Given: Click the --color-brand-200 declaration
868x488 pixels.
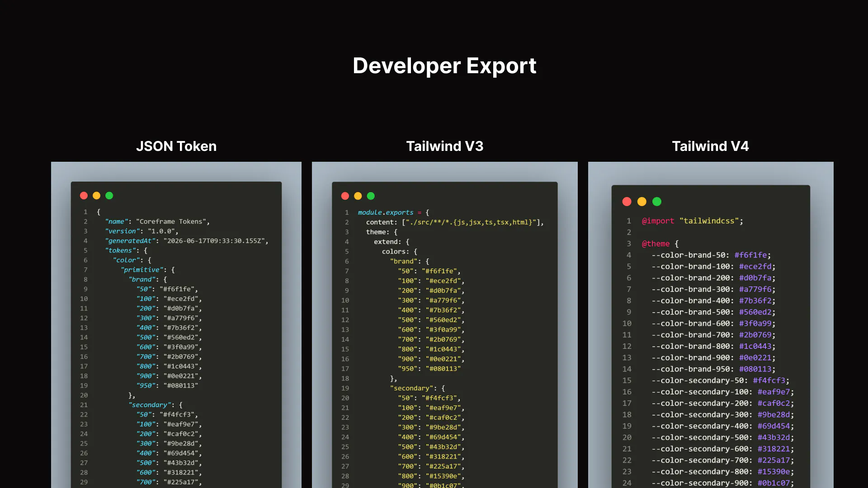Looking at the screenshot, I should 714,278.
